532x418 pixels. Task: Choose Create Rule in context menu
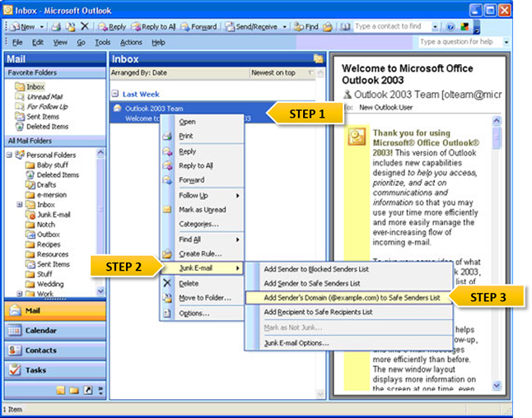coord(203,254)
